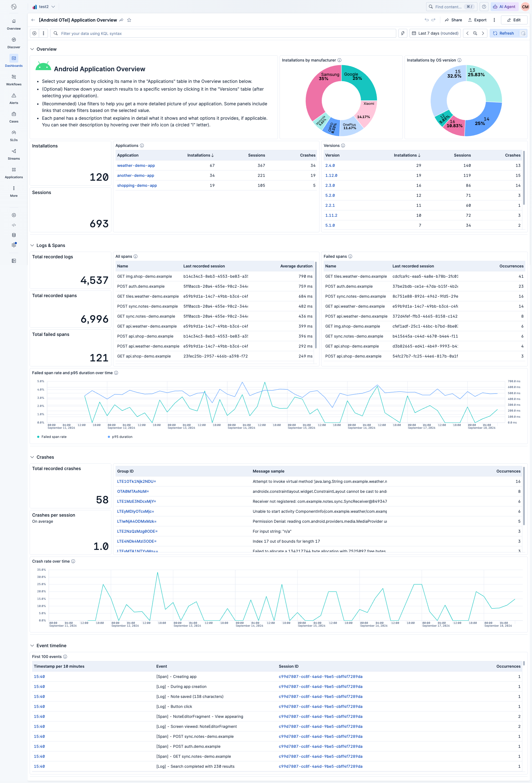The width and height of the screenshot is (532, 783).
Task: Click the Edit dashboard button
Action: click(x=514, y=20)
